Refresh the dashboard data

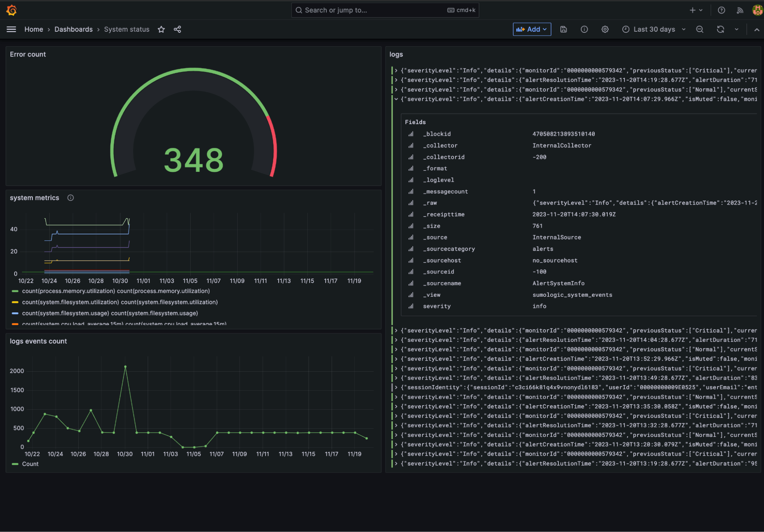tap(720, 29)
